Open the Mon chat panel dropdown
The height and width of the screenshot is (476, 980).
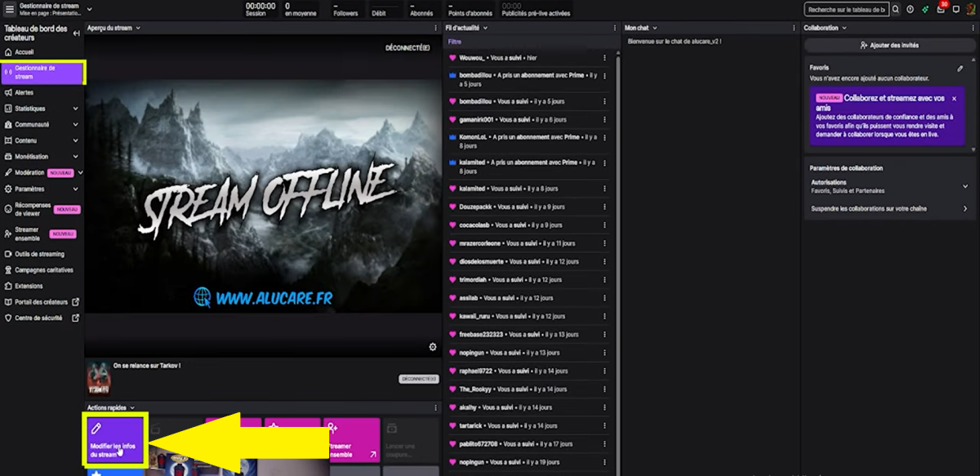(656, 28)
